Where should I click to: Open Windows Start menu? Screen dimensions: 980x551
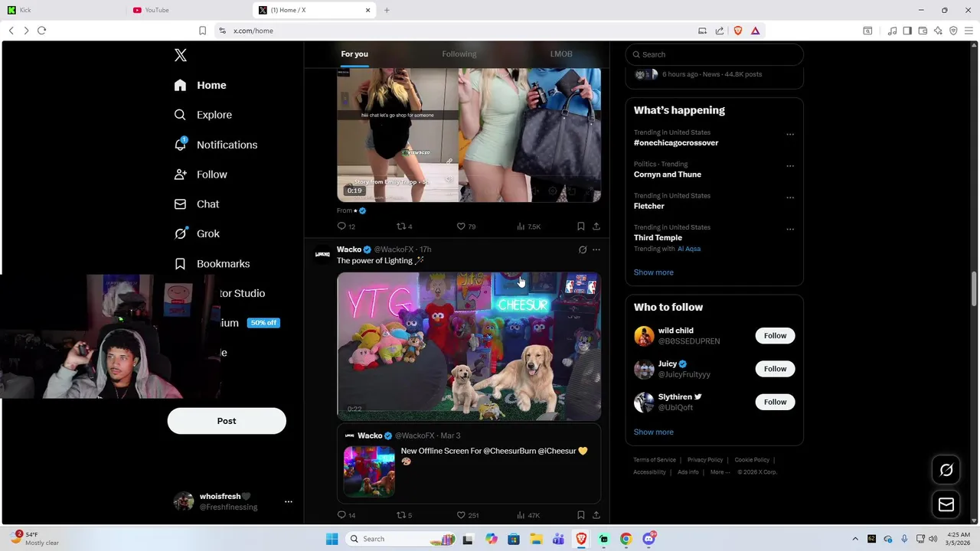coord(332,539)
